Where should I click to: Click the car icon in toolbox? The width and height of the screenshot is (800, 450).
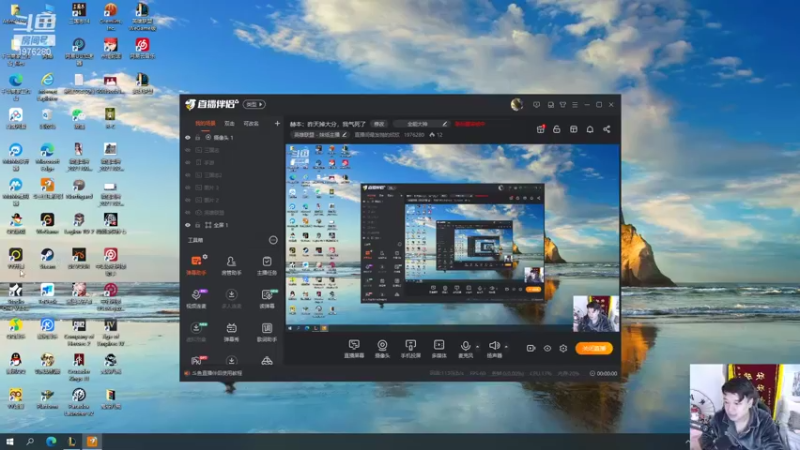click(267, 361)
